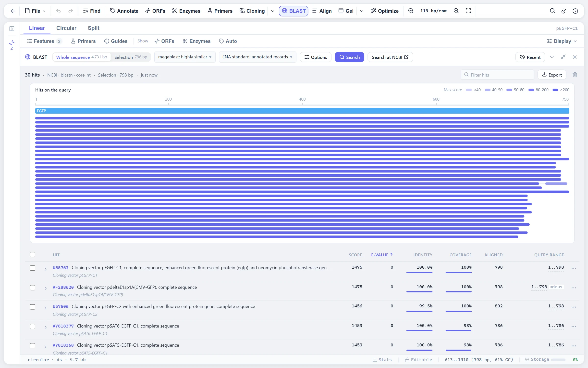Image resolution: width=588 pixels, height=368 pixels.
Task: Switch to the Split tab
Action: [x=94, y=28]
